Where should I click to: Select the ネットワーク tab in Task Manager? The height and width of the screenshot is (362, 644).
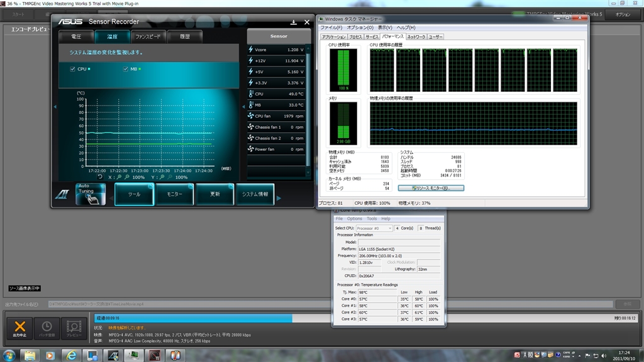tap(416, 37)
